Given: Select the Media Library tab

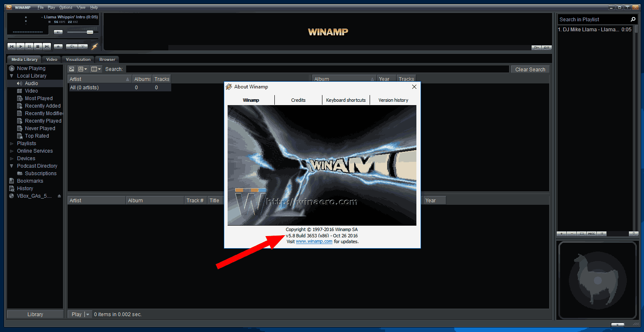Looking at the screenshot, I should tap(25, 59).
